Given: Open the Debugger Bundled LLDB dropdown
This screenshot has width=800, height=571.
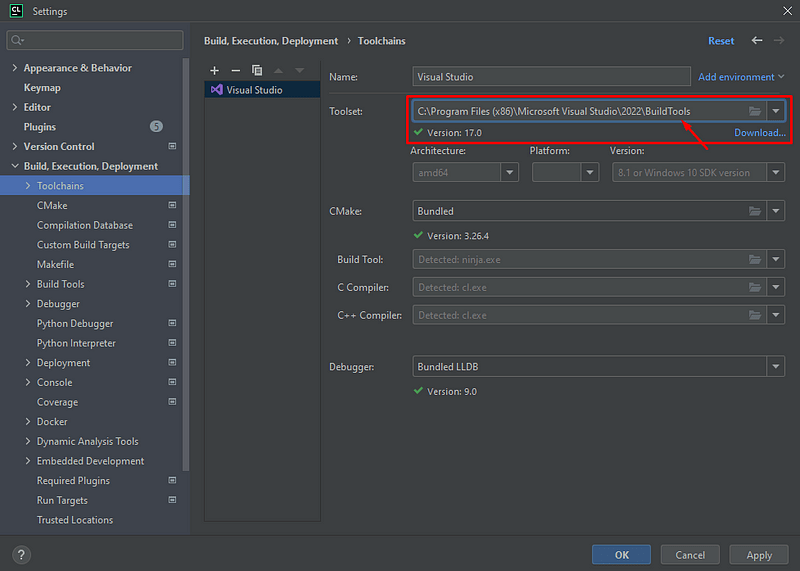Looking at the screenshot, I should 776,366.
